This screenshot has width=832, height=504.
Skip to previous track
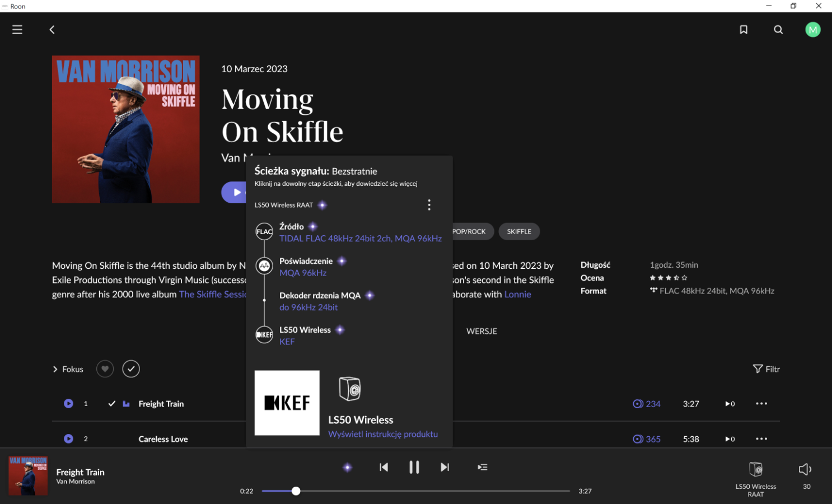[x=384, y=467]
